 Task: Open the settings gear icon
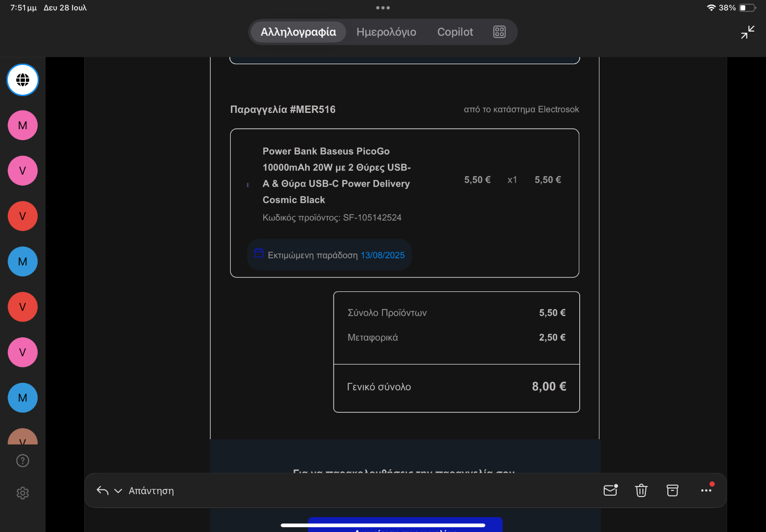coord(23,493)
